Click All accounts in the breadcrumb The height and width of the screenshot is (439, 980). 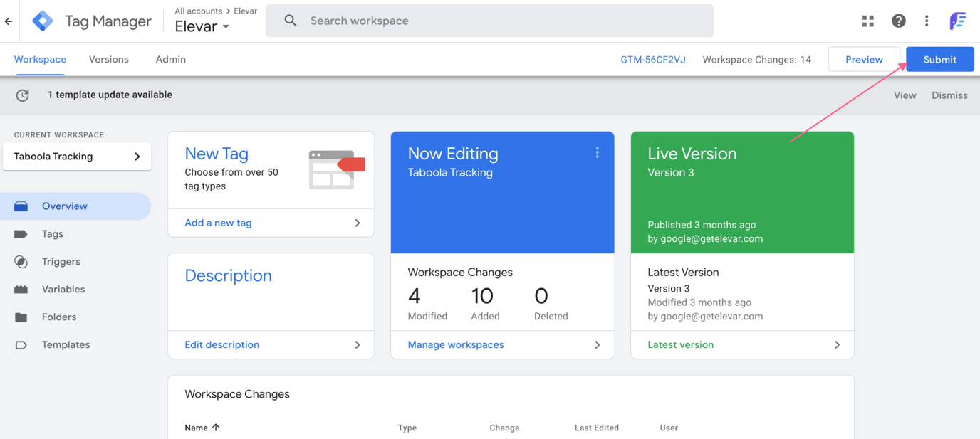pyautogui.click(x=198, y=11)
